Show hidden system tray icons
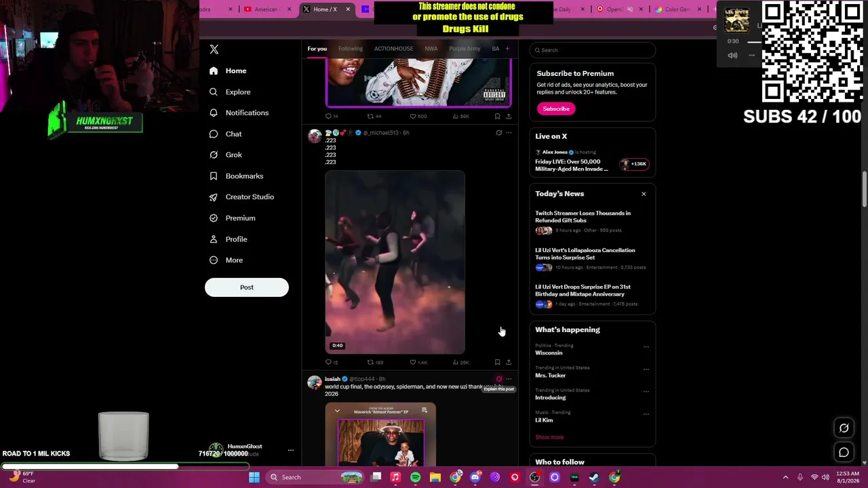The image size is (868, 488). pos(785,477)
